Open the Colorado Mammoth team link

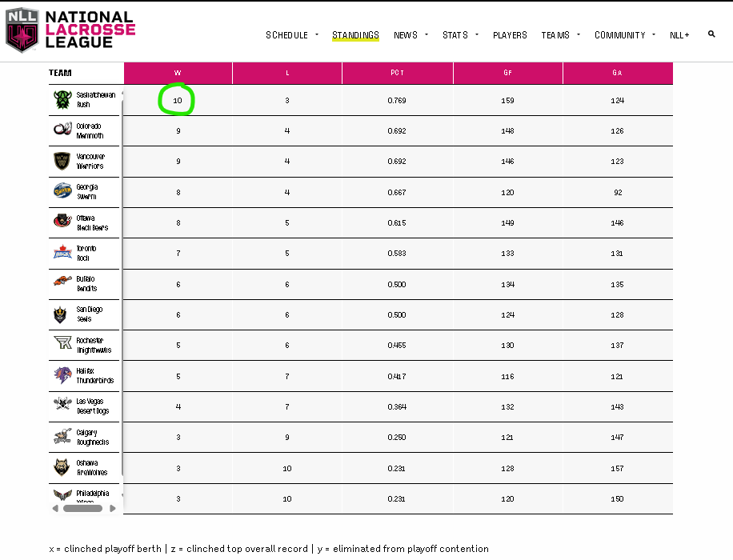(90, 131)
